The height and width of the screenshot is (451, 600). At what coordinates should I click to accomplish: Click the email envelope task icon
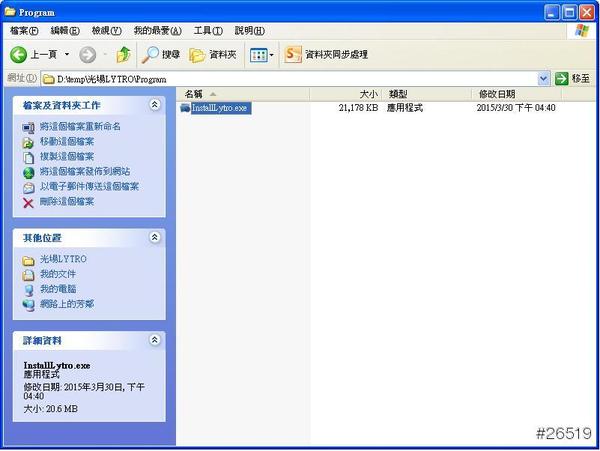[28, 188]
